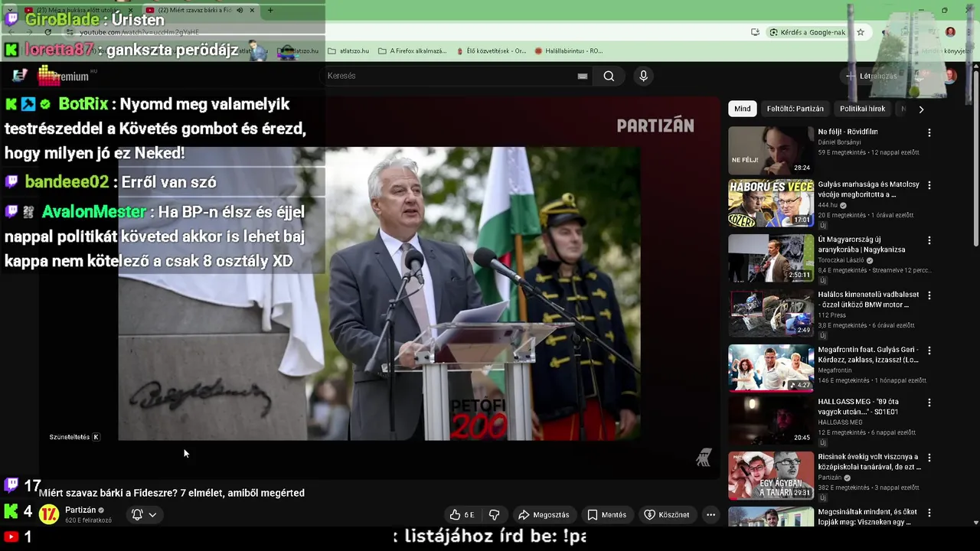The height and width of the screenshot is (551, 980).
Task: Click the YouTube search magnifier button
Action: [x=609, y=76]
